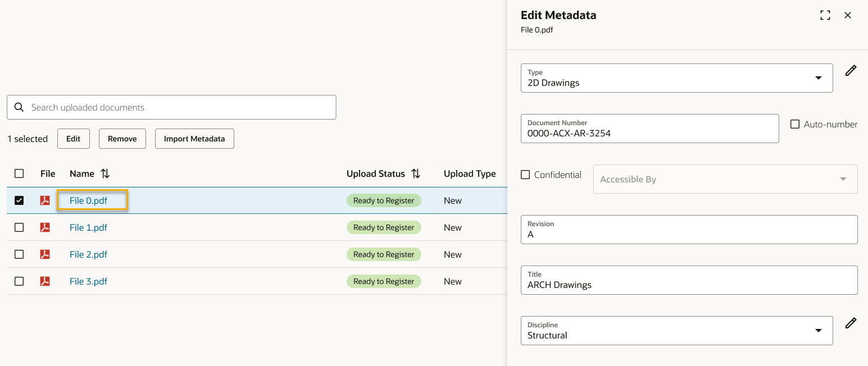Toggle the select-all header checkbox

point(19,173)
